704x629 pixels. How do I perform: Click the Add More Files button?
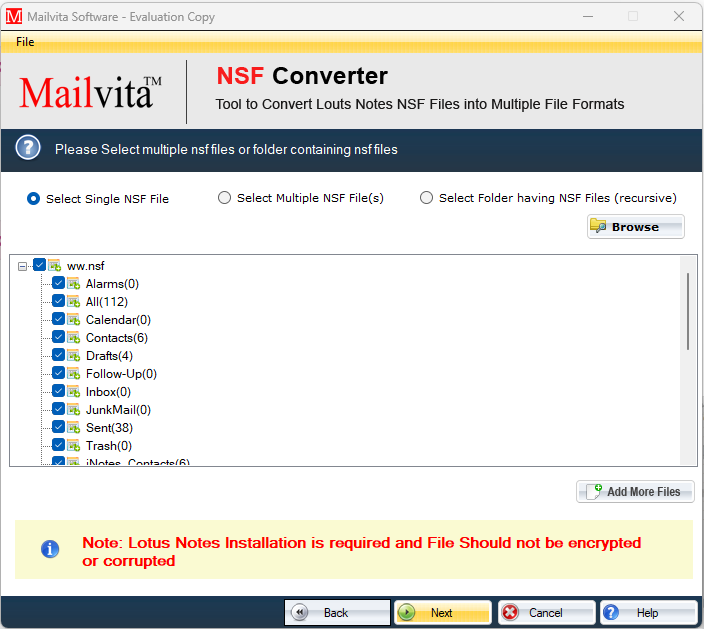(x=635, y=492)
